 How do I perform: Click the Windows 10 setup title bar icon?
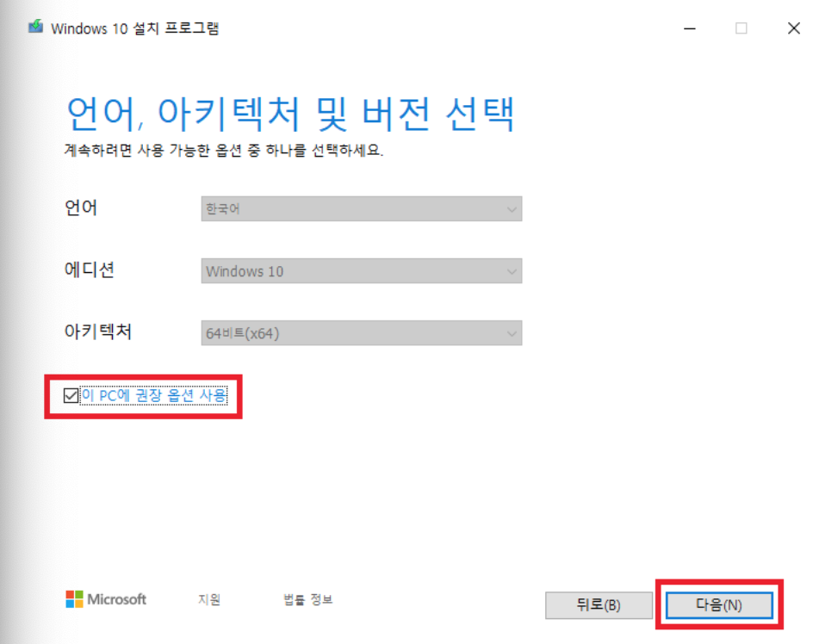pyautogui.click(x=36, y=27)
